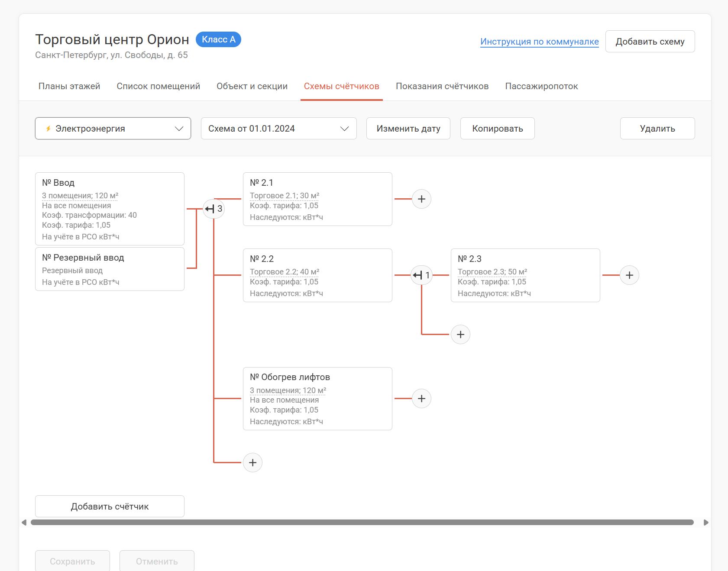
Task: Click the address Санкт-Петербург, ул. Свободы, д. 65
Action: [111, 55]
